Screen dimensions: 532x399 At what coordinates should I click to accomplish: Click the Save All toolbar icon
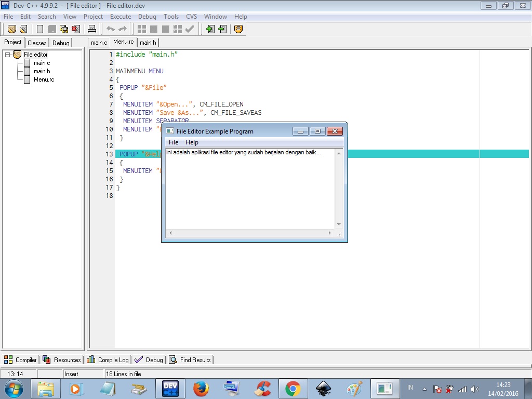click(64, 29)
